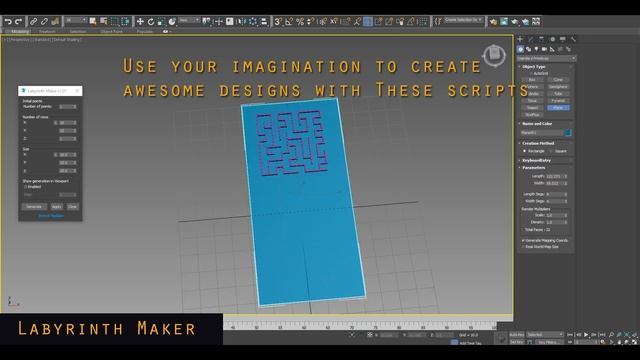640x360 pixels.
Task: Open the Reference Coordinate System dropdown
Action: pyautogui.click(x=189, y=20)
